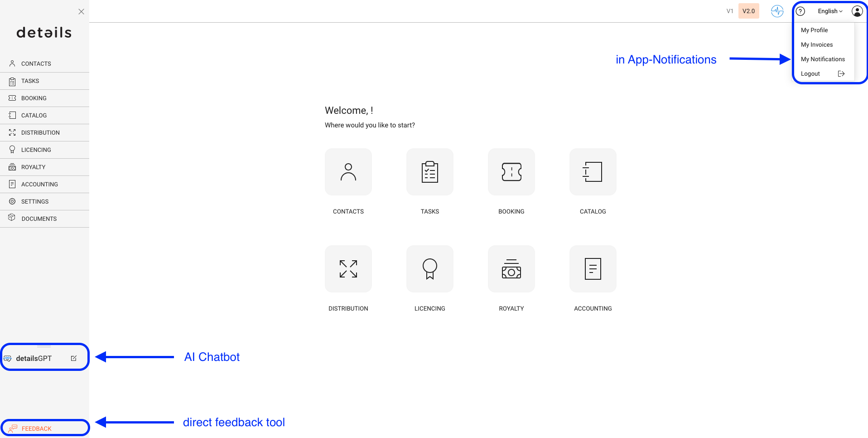
Task: Click the Tasks clipboard icon in sidebar
Action: [x=12, y=81]
